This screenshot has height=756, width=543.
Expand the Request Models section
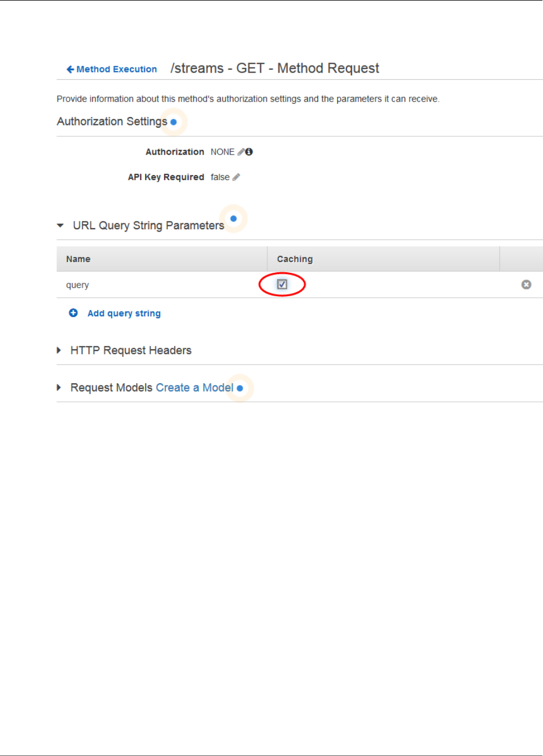coord(59,388)
